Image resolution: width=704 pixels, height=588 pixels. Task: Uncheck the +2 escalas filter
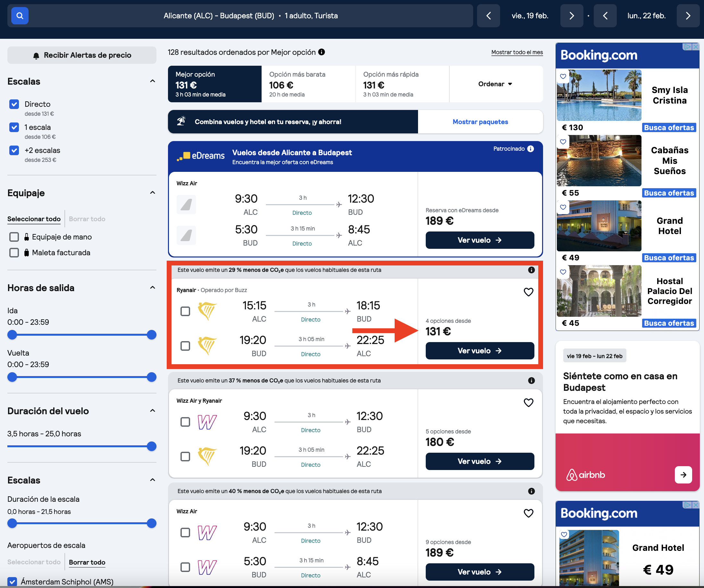pos(14,150)
